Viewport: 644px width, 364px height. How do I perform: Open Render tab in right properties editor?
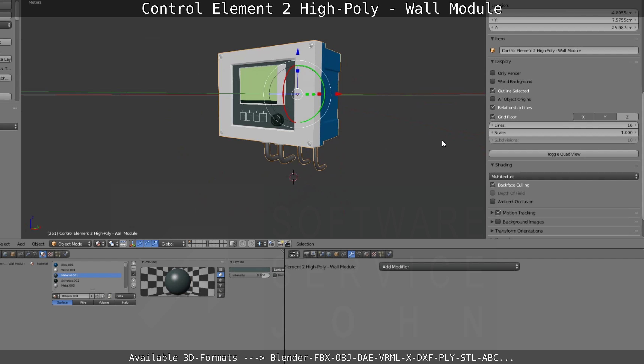307,254
